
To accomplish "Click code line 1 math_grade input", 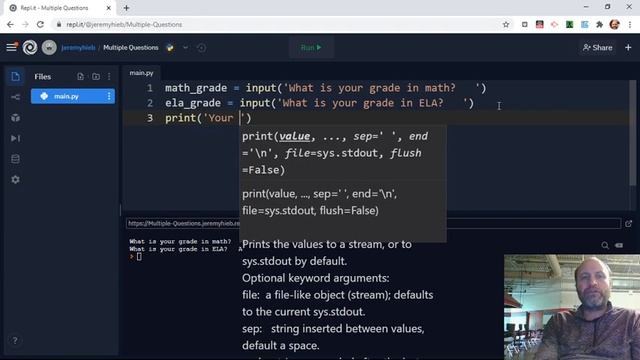I will 325,88.
